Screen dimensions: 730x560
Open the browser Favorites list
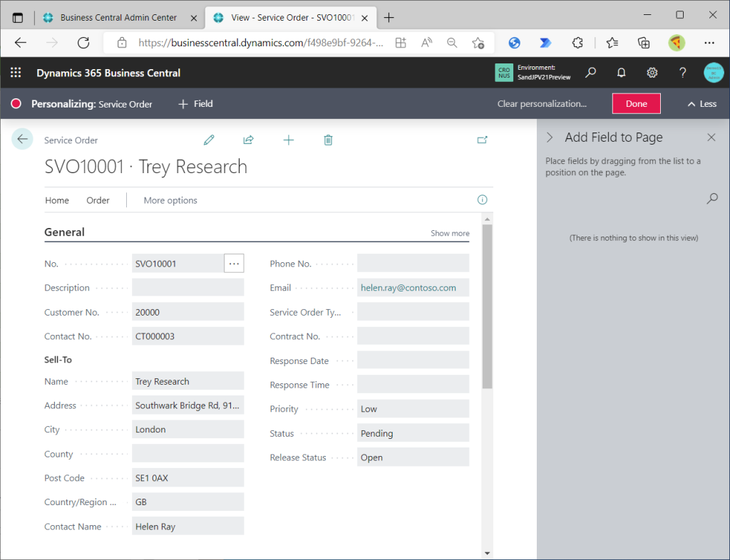tap(612, 43)
